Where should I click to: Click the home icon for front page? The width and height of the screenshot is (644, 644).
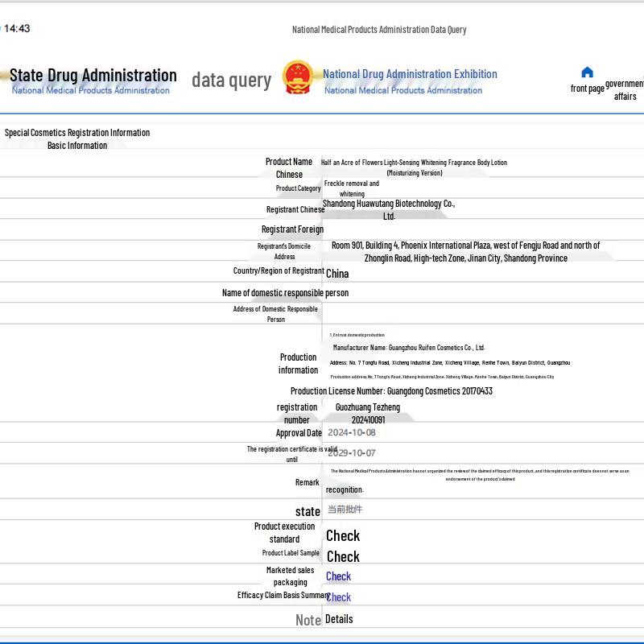(587, 73)
